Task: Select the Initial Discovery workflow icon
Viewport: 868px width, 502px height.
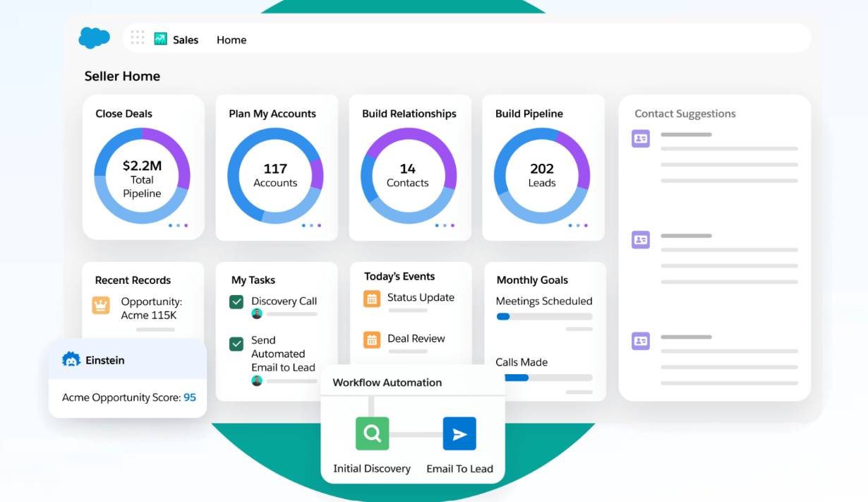Action: click(x=372, y=434)
